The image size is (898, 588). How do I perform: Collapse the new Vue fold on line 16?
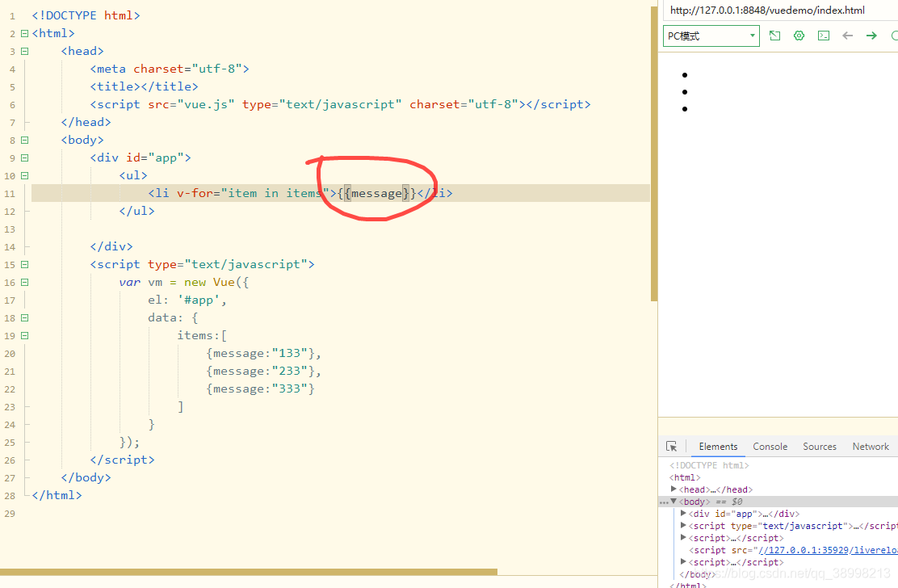[24, 282]
